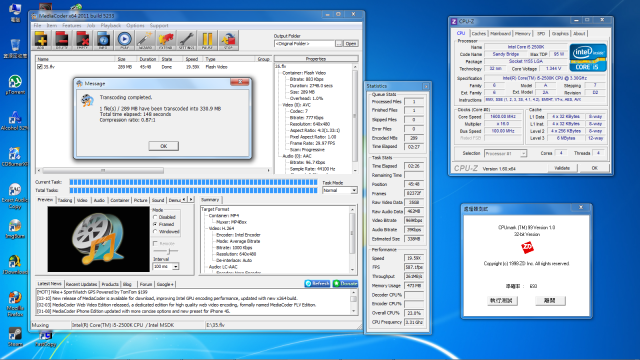Open file Info from the toolbar
640x360 pixels.
[x=103, y=40]
